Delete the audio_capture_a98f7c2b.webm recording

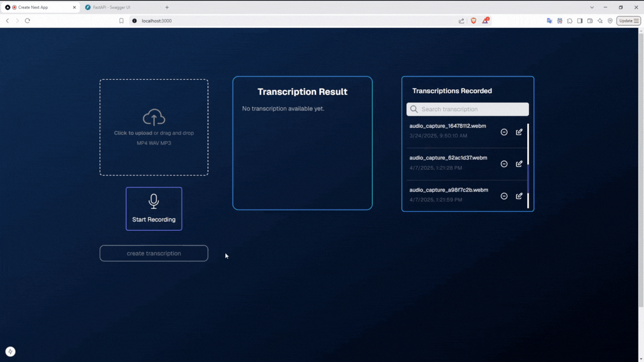[x=504, y=196]
